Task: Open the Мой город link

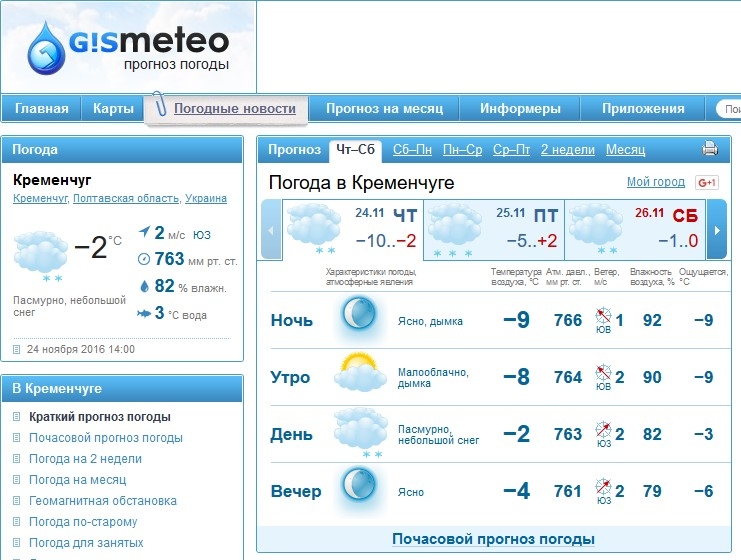Action: 655,182
